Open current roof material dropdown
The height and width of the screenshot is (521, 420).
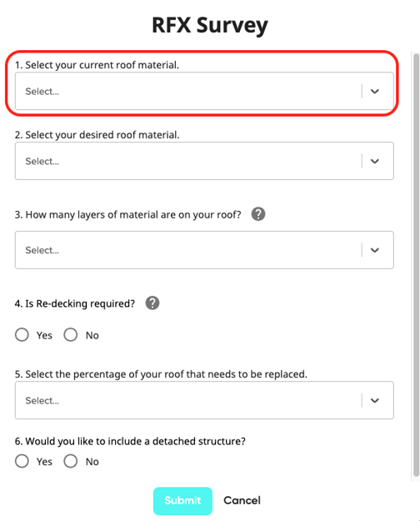click(x=204, y=91)
